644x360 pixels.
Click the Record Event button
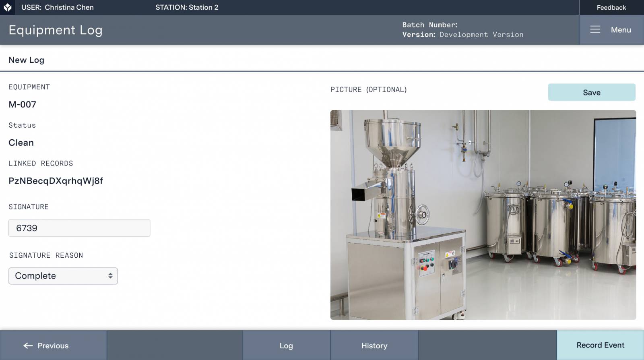click(x=600, y=345)
